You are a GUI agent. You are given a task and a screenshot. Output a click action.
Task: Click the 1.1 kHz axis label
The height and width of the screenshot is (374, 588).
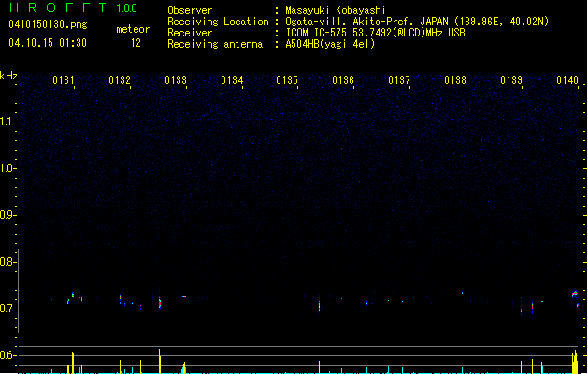click(7, 122)
